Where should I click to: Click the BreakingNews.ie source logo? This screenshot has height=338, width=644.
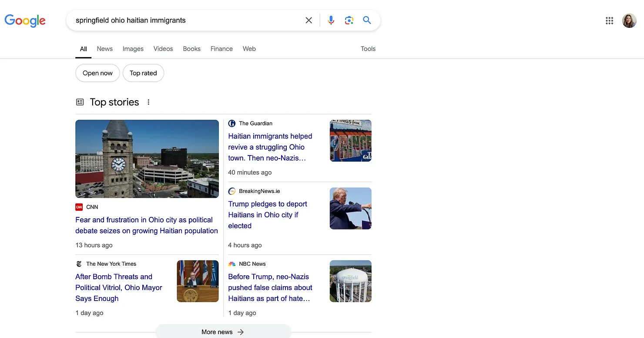pyautogui.click(x=232, y=191)
